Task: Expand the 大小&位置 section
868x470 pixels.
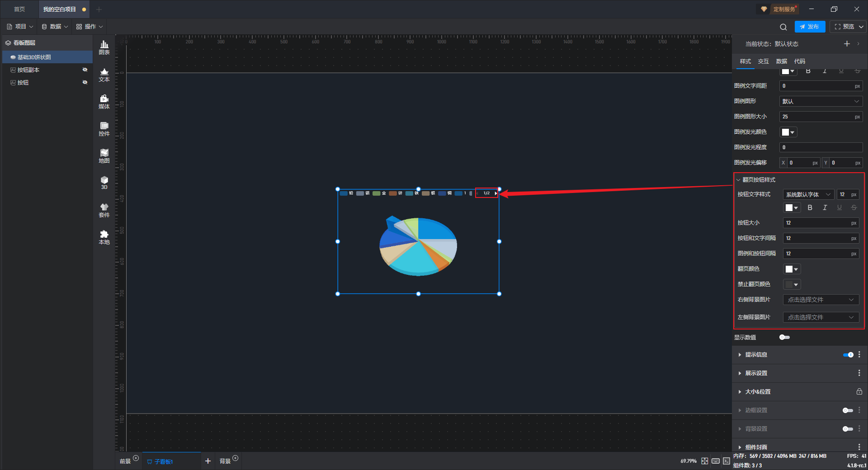Action: 758,392
